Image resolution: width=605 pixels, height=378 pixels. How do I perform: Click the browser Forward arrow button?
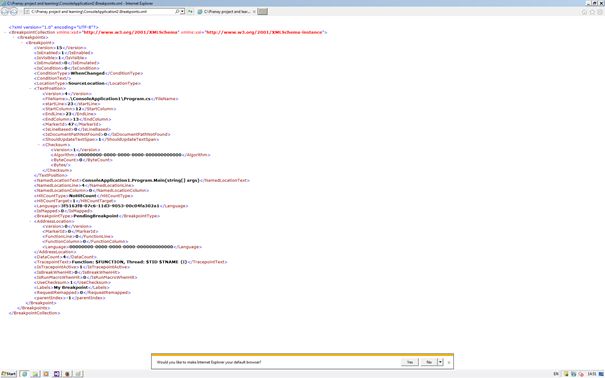tap(14, 12)
